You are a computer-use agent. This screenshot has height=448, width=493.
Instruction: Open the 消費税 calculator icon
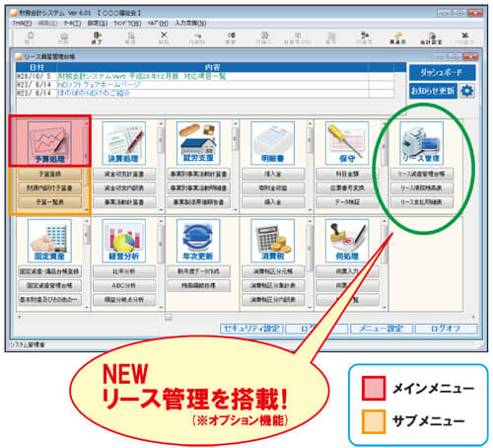(272, 241)
